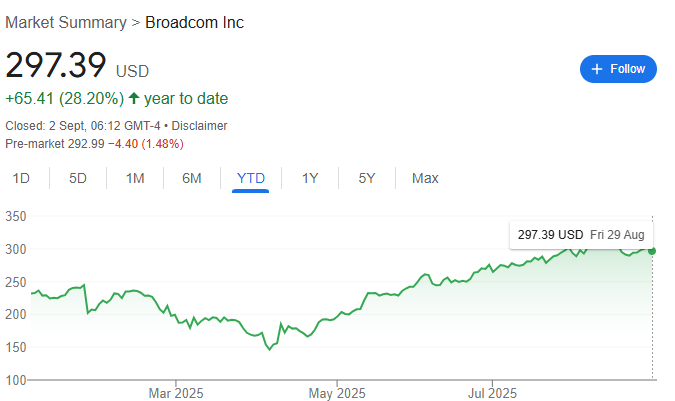
Task: Click the May 2025 axis label
Action: pos(337,393)
